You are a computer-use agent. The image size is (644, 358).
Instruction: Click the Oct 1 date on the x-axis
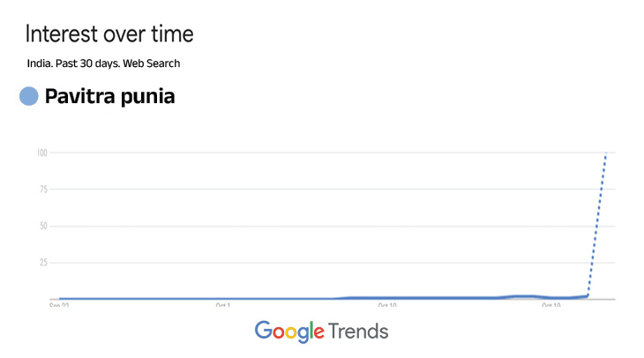[x=223, y=305]
